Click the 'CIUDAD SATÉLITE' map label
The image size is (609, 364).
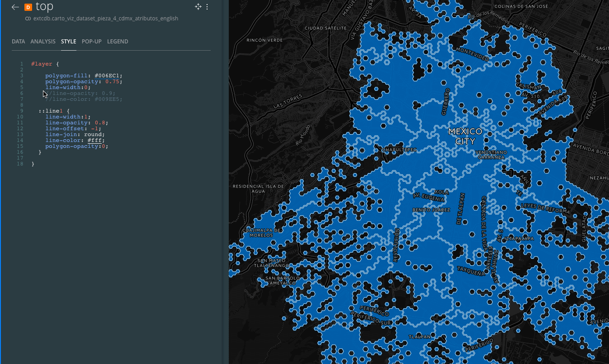click(x=326, y=28)
